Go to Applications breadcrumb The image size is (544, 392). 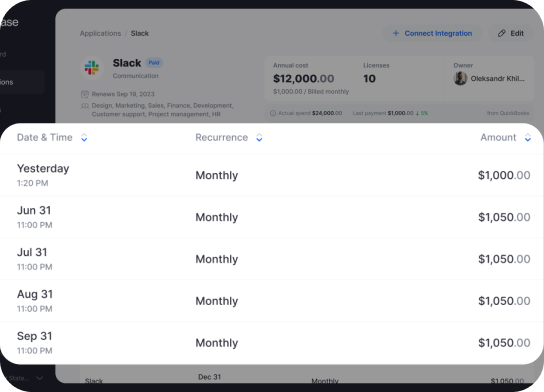[x=100, y=33]
